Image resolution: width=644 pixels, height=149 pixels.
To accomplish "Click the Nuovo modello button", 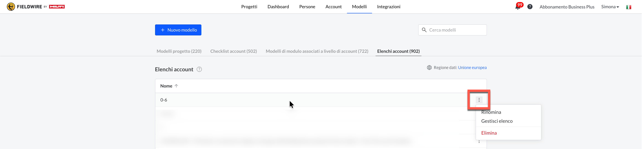I will [178, 30].
